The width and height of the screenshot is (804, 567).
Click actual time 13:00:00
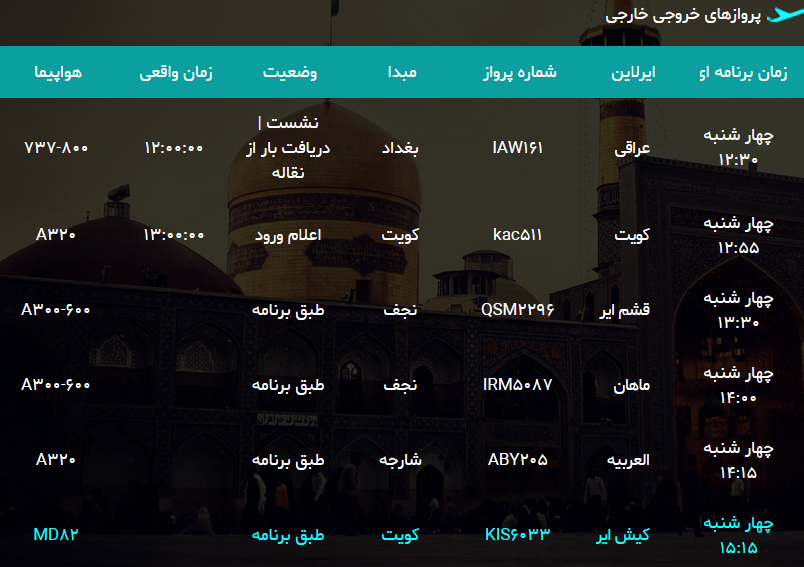[174, 235]
